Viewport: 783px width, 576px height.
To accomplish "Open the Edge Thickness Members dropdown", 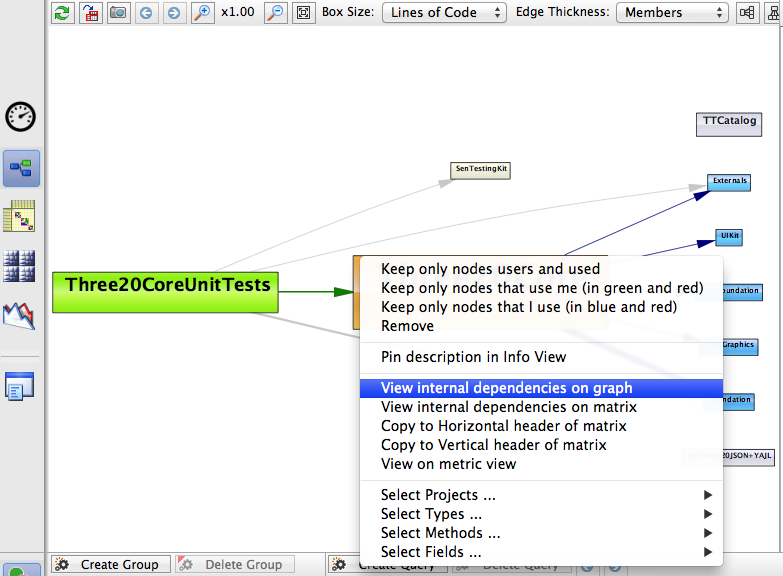I will click(x=672, y=12).
